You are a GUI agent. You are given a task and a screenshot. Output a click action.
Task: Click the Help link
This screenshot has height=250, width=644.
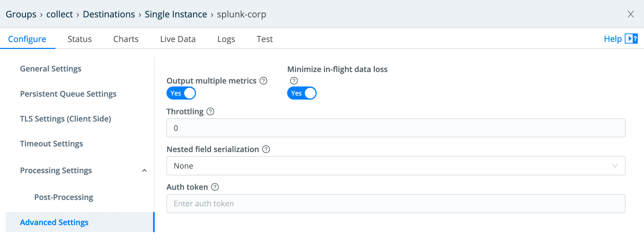tap(613, 39)
